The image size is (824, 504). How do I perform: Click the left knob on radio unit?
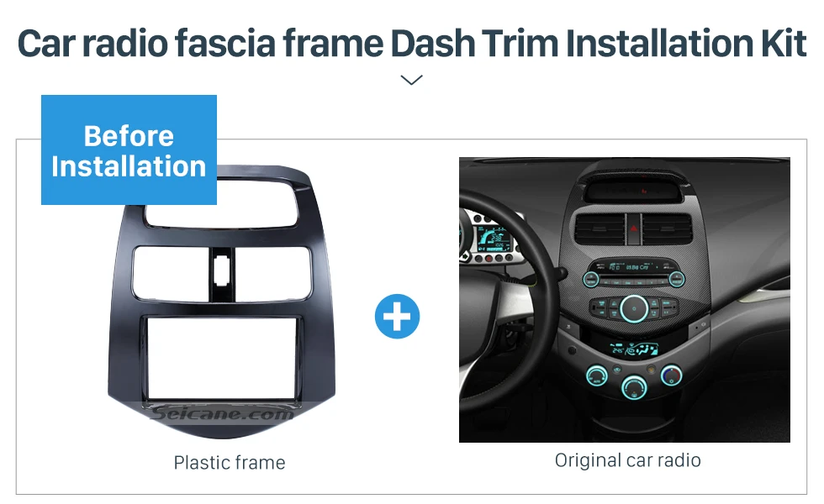(x=591, y=279)
